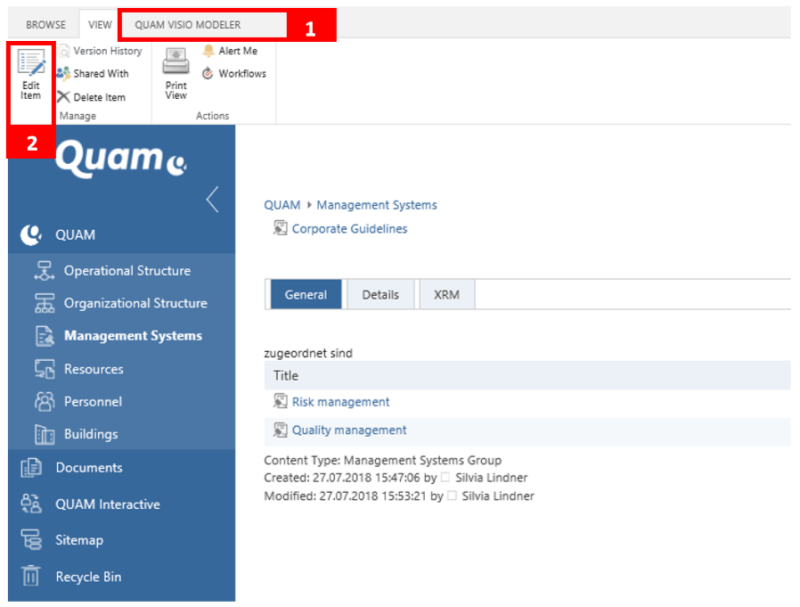800x607 pixels.
Task: Click Shared With people icon
Action: (x=63, y=74)
